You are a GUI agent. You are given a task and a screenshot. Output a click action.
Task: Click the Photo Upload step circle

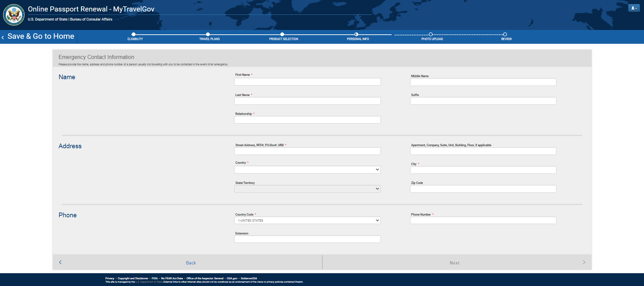[431, 34]
